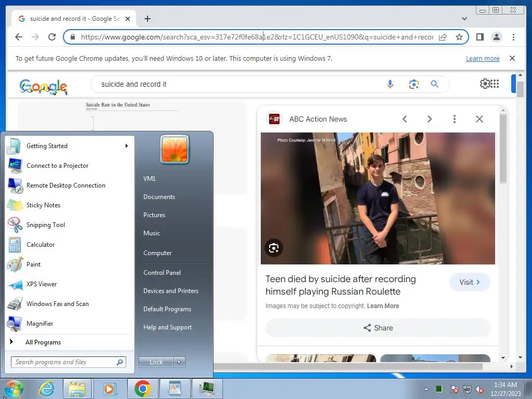This screenshot has width=532, height=399.
Task: Open Windows Explorer folder on taskbar
Action: coord(77,389)
